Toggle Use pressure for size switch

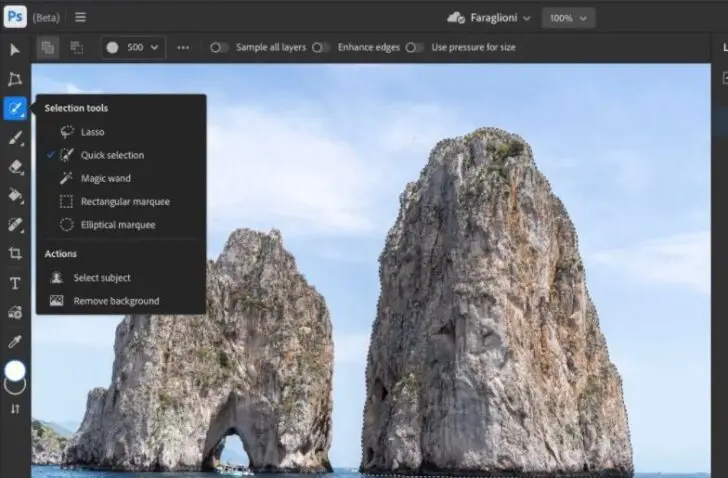tap(414, 47)
